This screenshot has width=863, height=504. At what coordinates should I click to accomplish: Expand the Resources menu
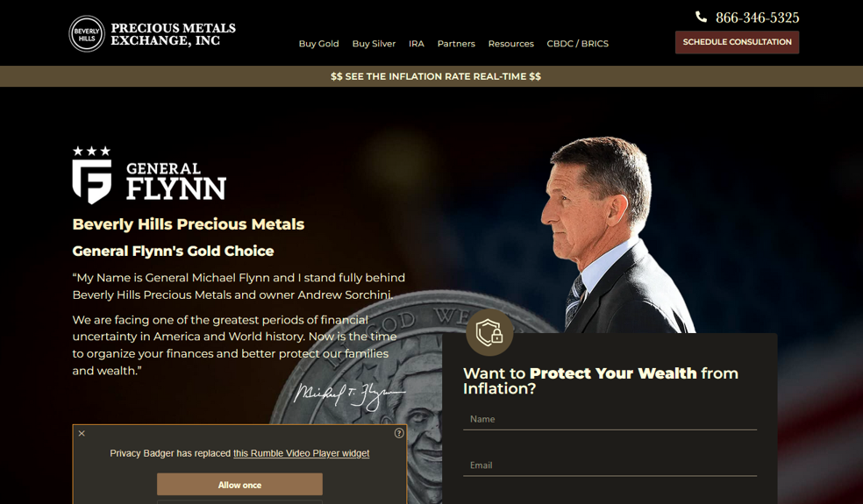[510, 44]
